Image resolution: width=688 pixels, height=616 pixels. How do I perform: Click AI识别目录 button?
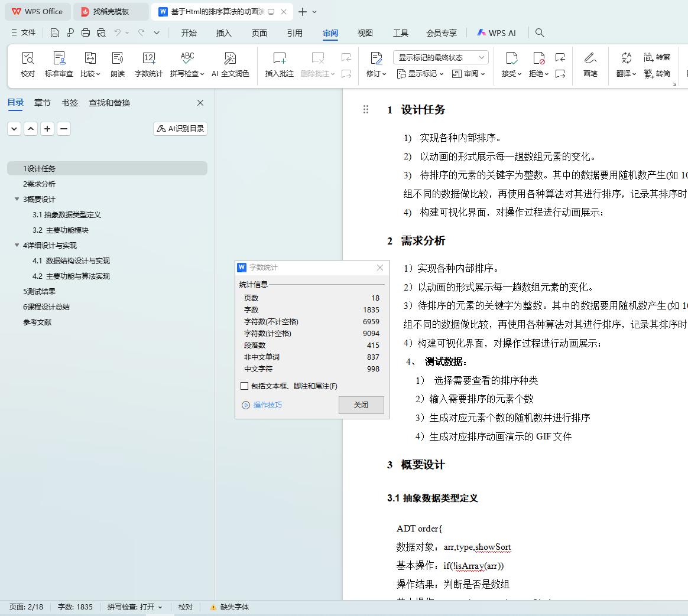pyautogui.click(x=180, y=129)
